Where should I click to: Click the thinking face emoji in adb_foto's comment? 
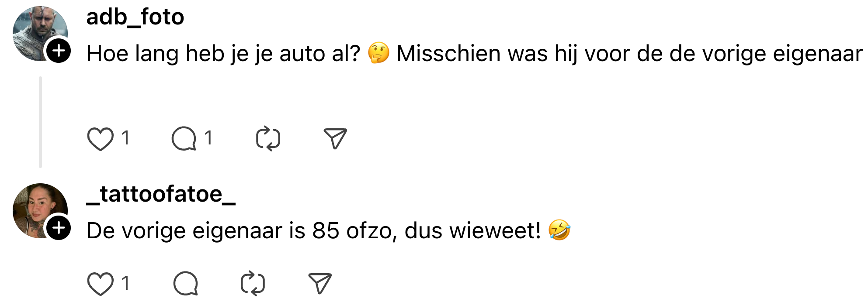point(378,53)
